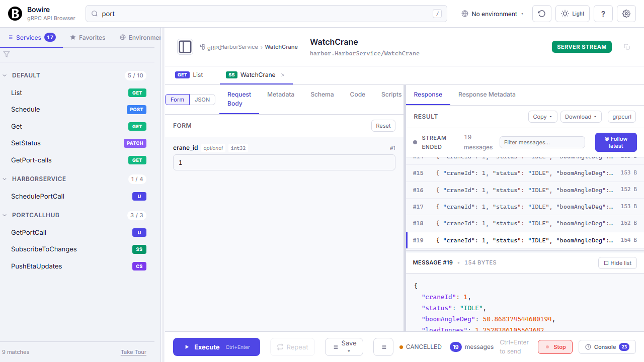Select message #15 in result list

(x=525, y=173)
